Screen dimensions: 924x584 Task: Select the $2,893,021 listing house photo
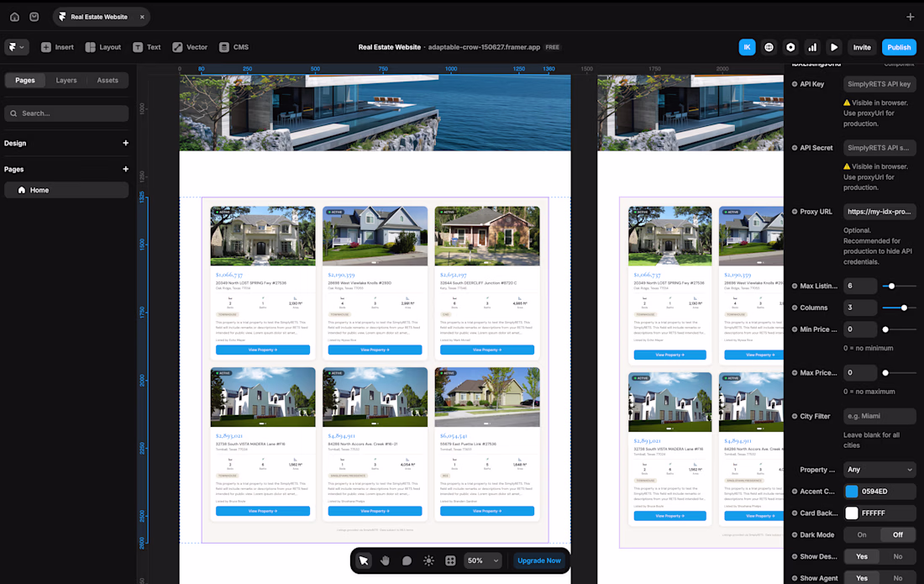(263, 397)
